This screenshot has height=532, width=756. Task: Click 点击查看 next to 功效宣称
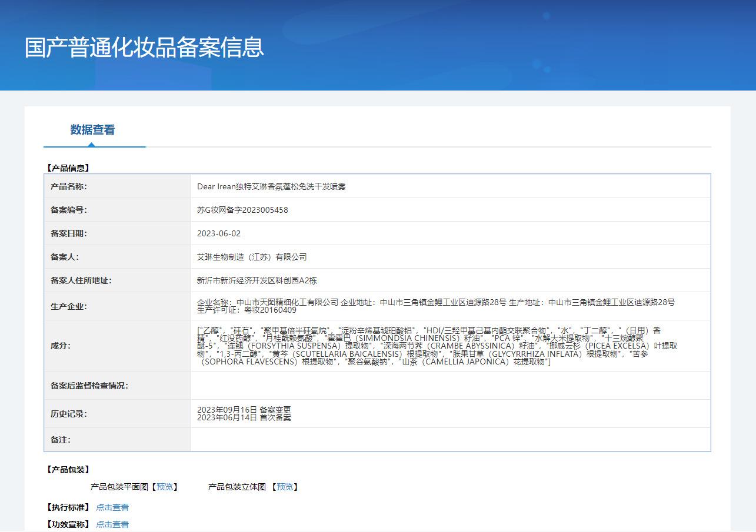(112, 524)
